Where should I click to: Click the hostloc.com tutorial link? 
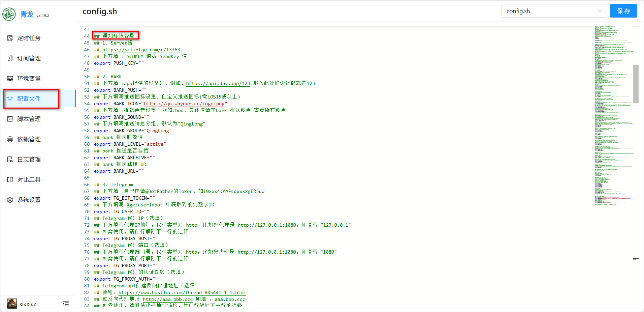[x=182, y=292]
